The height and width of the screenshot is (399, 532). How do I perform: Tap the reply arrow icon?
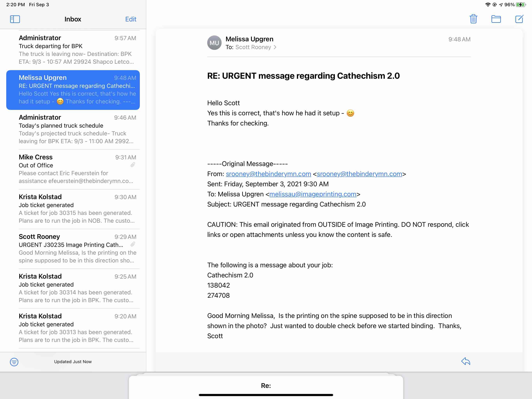coord(465,361)
